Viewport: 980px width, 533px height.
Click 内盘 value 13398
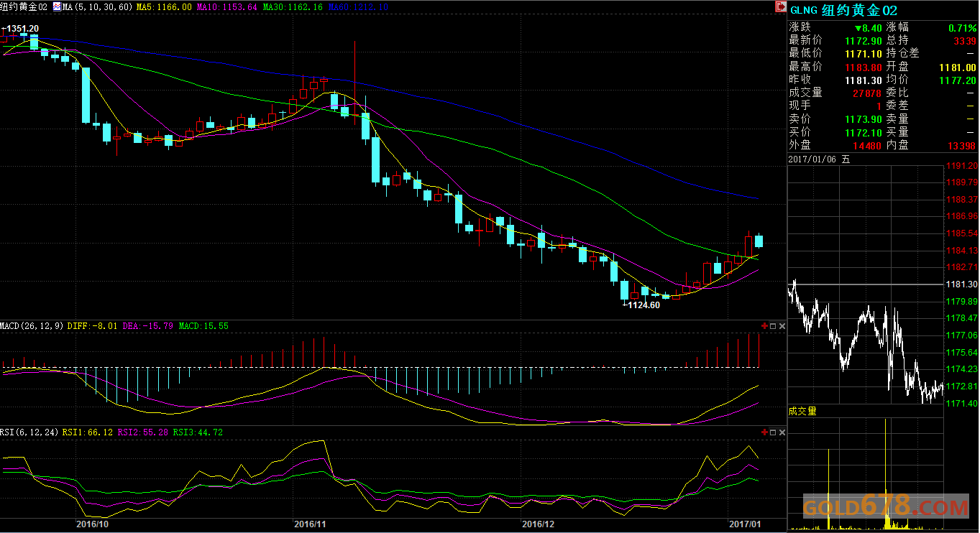coord(962,145)
